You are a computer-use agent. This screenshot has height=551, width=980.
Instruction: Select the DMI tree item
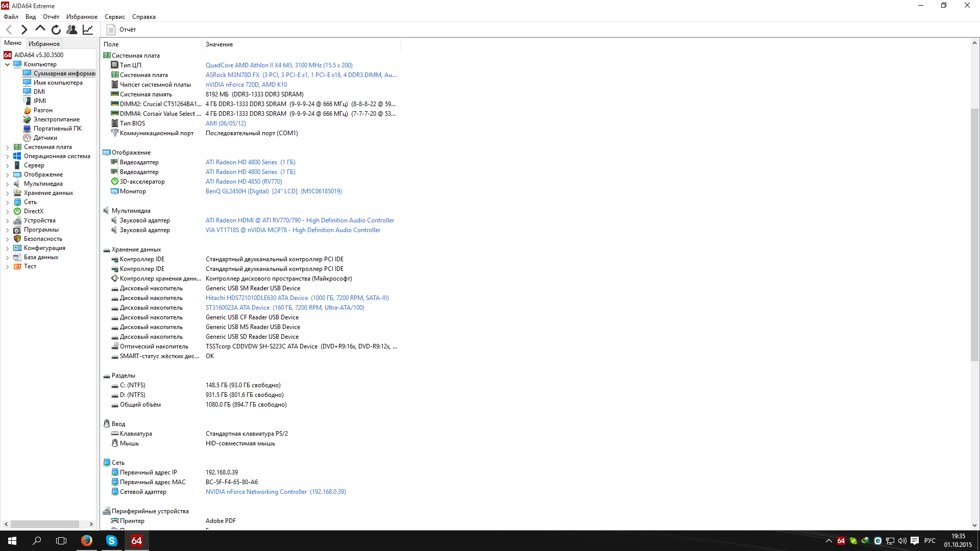click(39, 92)
